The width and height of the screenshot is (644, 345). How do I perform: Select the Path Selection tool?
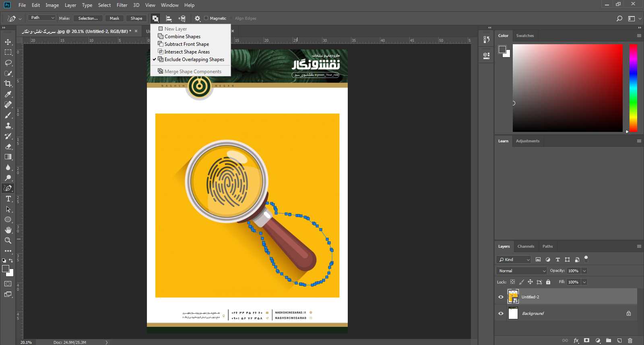pyautogui.click(x=8, y=209)
